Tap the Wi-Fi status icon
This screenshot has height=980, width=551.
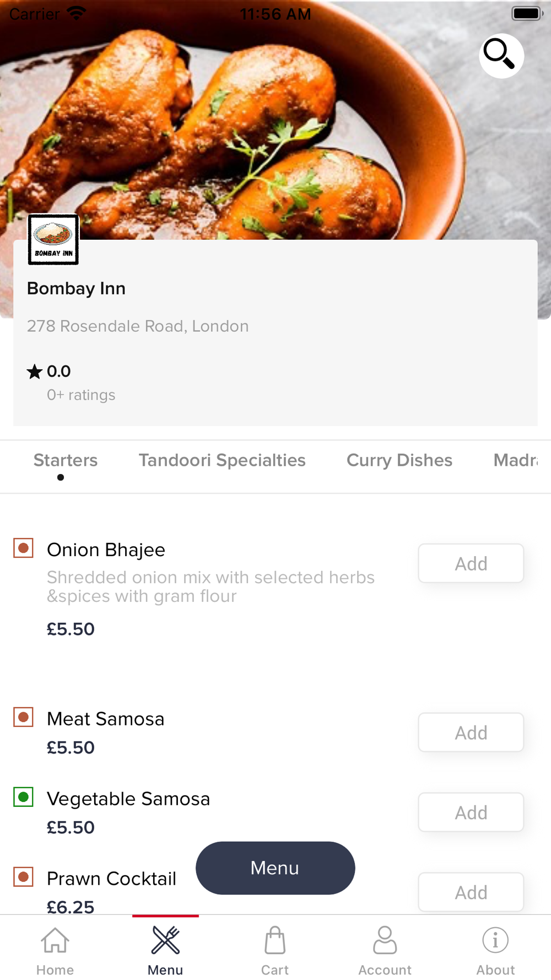click(x=76, y=13)
